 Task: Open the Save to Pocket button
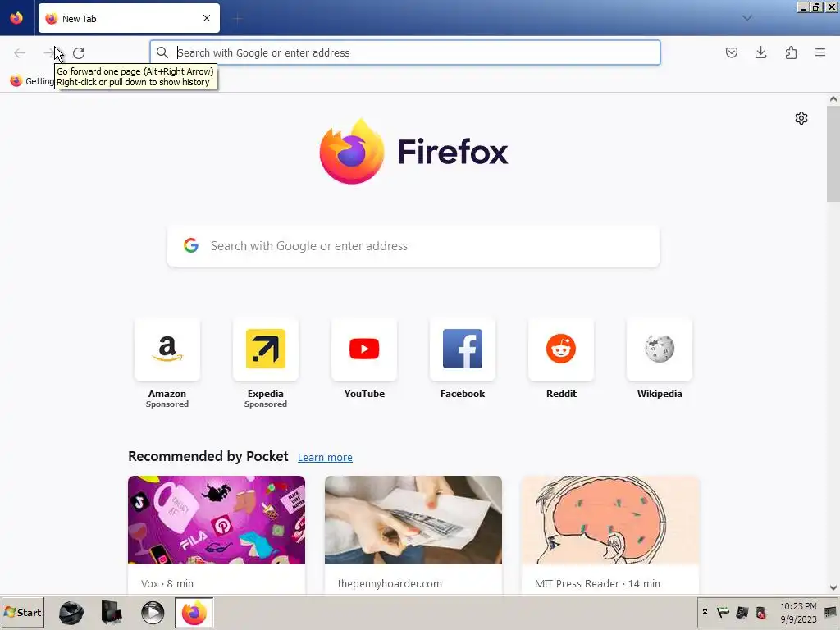click(x=731, y=52)
